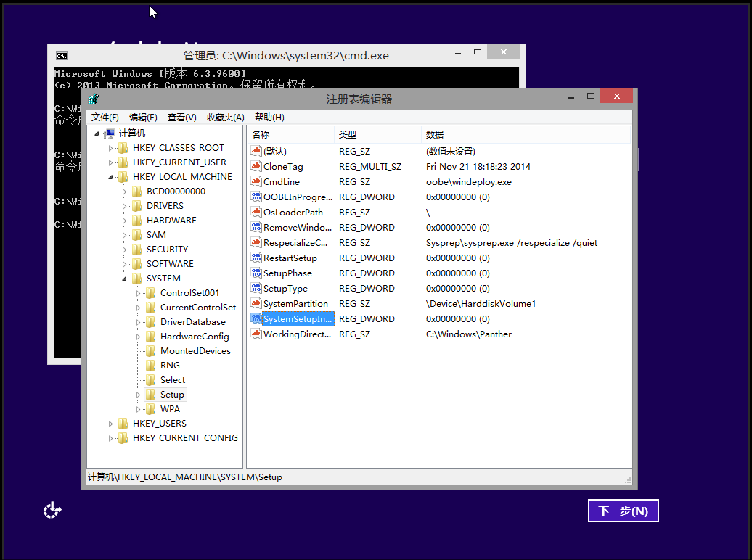
Task: Open the 文件(F) menu
Action: (105, 118)
